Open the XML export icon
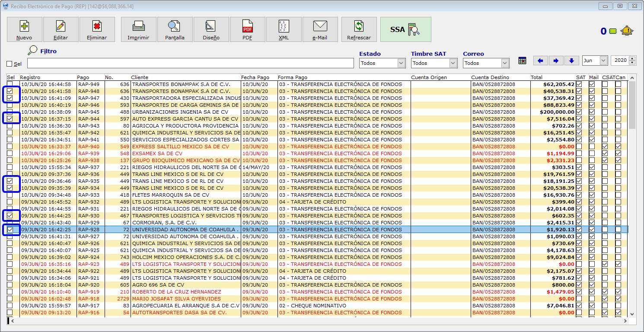The height and width of the screenshot is (332, 644). [x=284, y=29]
